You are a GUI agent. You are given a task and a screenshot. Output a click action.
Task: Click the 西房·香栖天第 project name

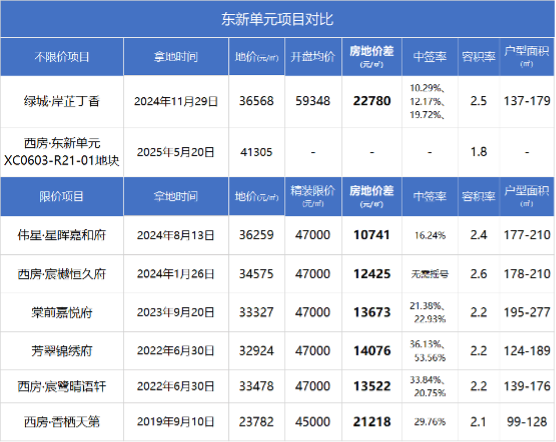[x=62, y=422]
